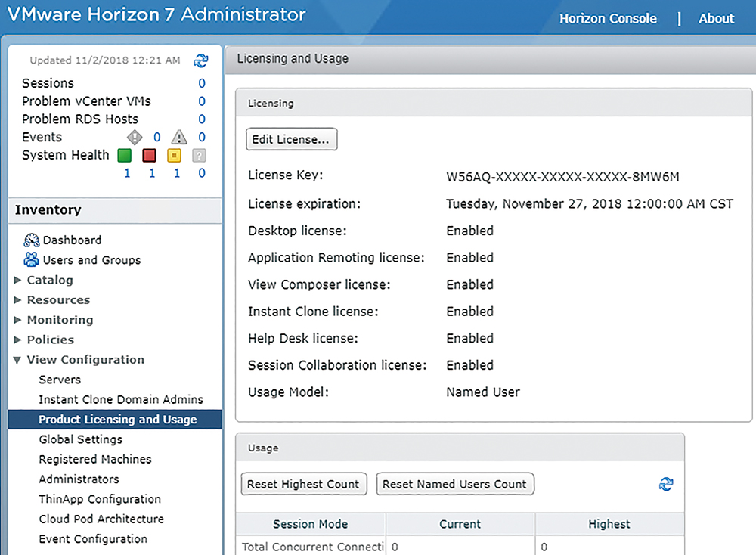
Task: Select the red System Health indicator
Action: pyautogui.click(x=150, y=155)
